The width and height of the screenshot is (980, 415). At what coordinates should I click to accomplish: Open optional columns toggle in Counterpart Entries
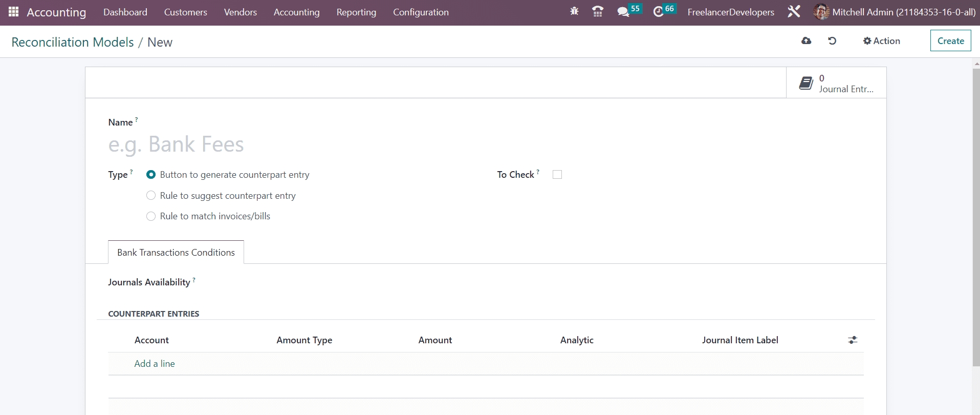(x=853, y=340)
